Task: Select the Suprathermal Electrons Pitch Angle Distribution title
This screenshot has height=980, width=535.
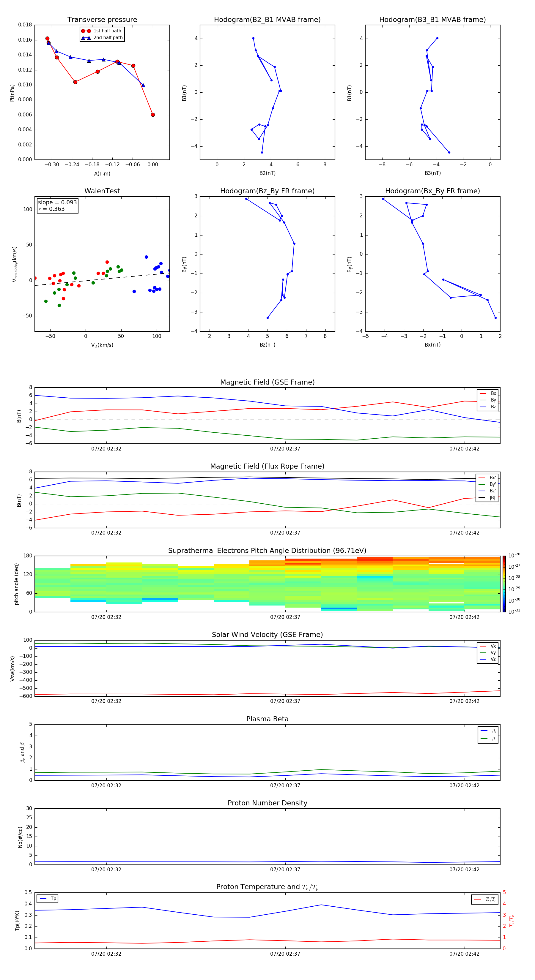Action: [x=267, y=551]
